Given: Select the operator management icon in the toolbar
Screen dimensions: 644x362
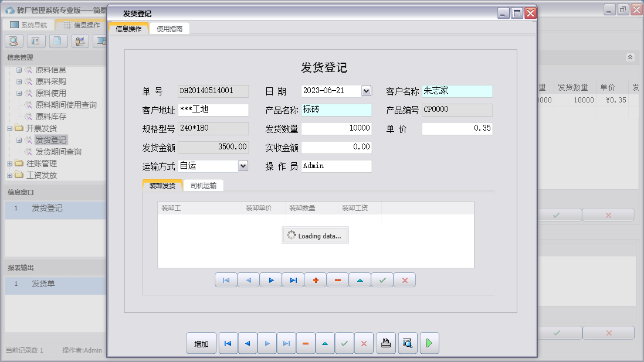Looking at the screenshot, I should (80, 41).
